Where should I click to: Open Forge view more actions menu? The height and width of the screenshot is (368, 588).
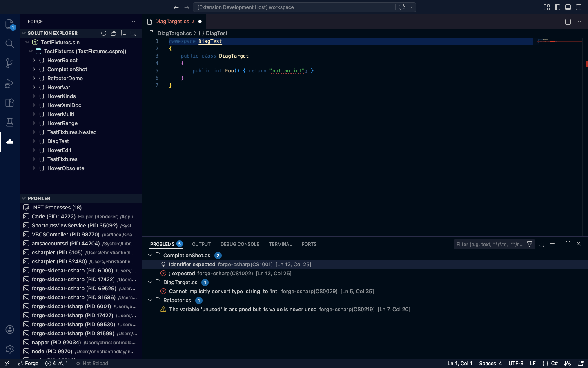click(x=133, y=22)
